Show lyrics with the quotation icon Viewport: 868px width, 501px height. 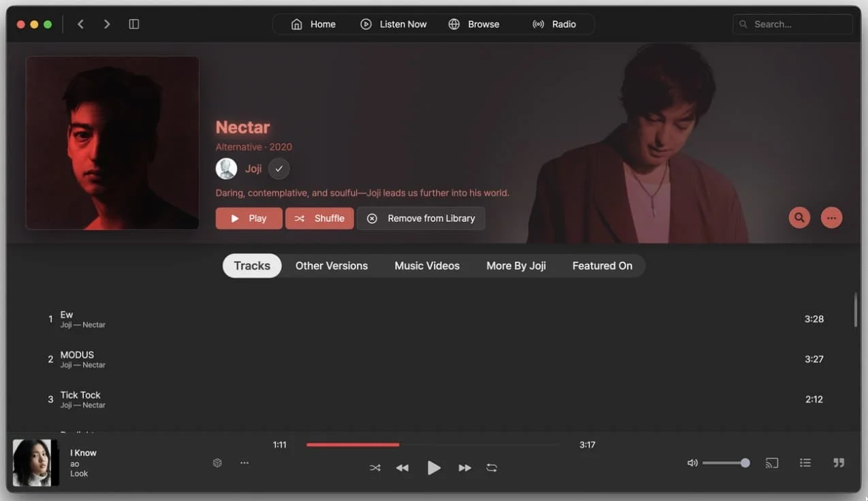[x=839, y=463]
